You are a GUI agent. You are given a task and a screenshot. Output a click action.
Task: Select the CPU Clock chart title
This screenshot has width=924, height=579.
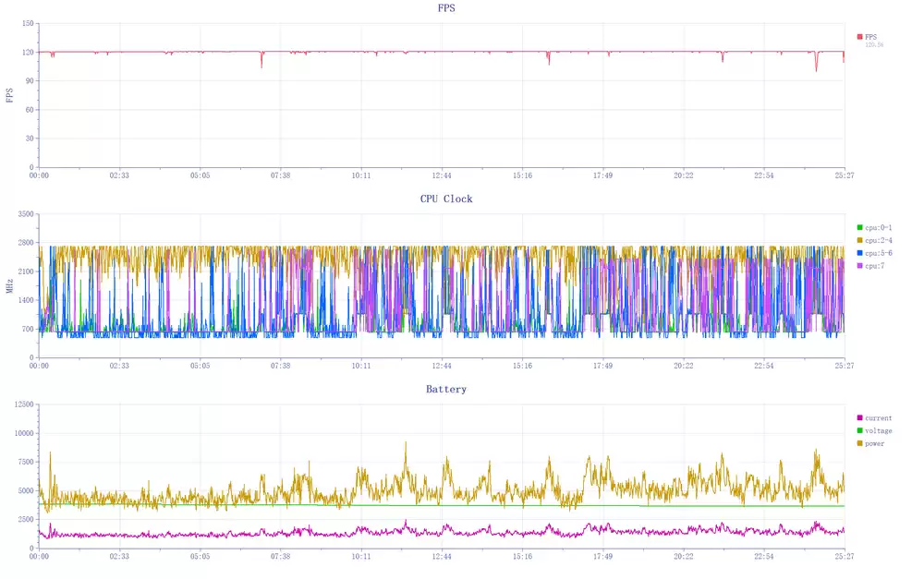pos(446,199)
